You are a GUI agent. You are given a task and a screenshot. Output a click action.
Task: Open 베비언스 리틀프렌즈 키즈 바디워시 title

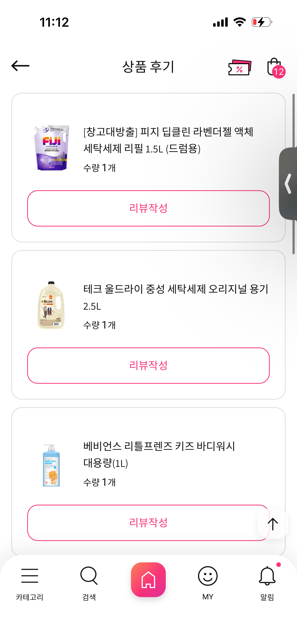pyautogui.click(x=159, y=455)
